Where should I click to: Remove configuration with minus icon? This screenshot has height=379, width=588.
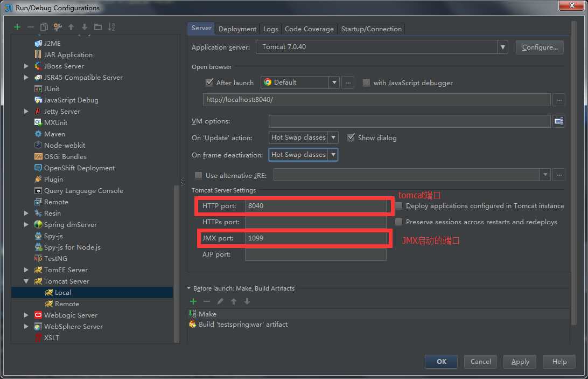31,27
